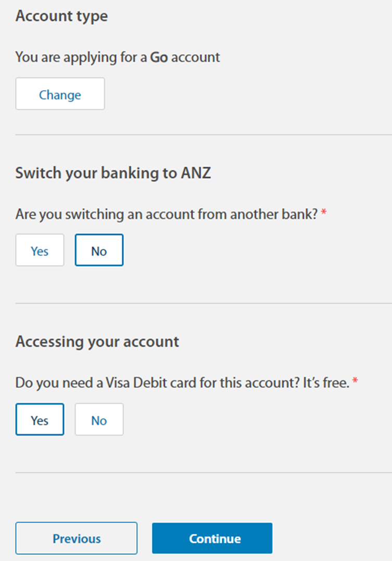
Task: Choose No for the Visa Debit card
Action: tap(99, 420)
